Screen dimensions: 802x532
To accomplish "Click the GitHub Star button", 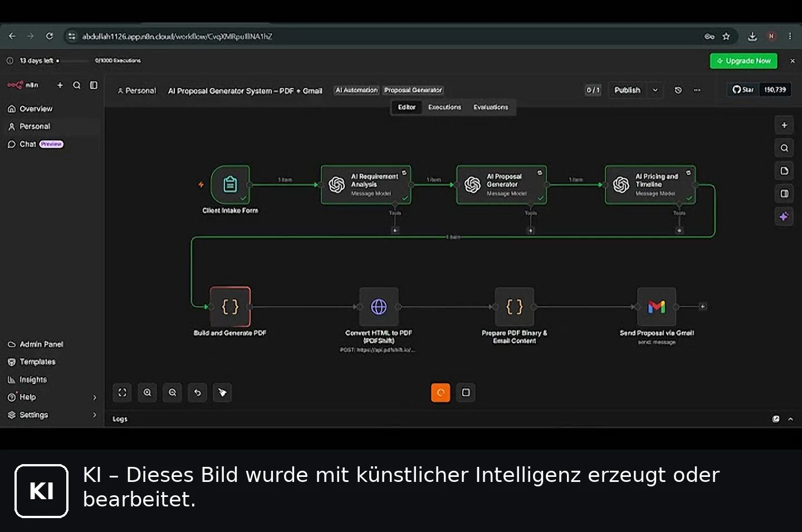I will tap(743, 90).
